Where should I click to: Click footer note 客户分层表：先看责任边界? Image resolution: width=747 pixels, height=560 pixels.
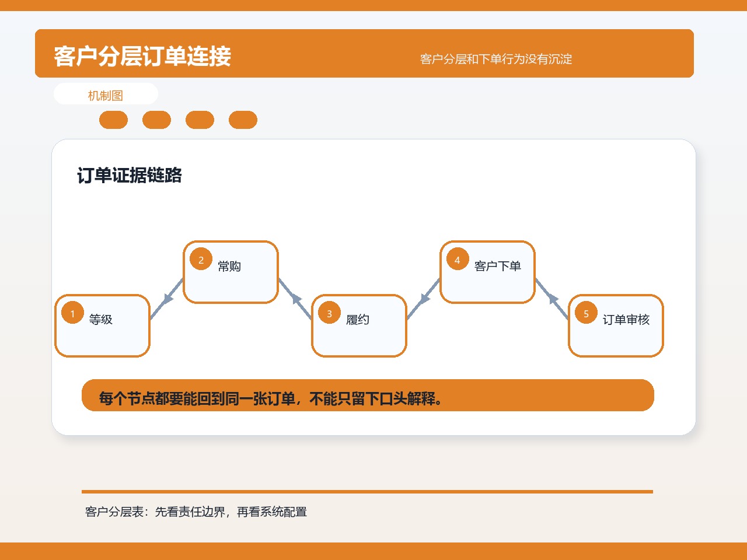(155, 512)
